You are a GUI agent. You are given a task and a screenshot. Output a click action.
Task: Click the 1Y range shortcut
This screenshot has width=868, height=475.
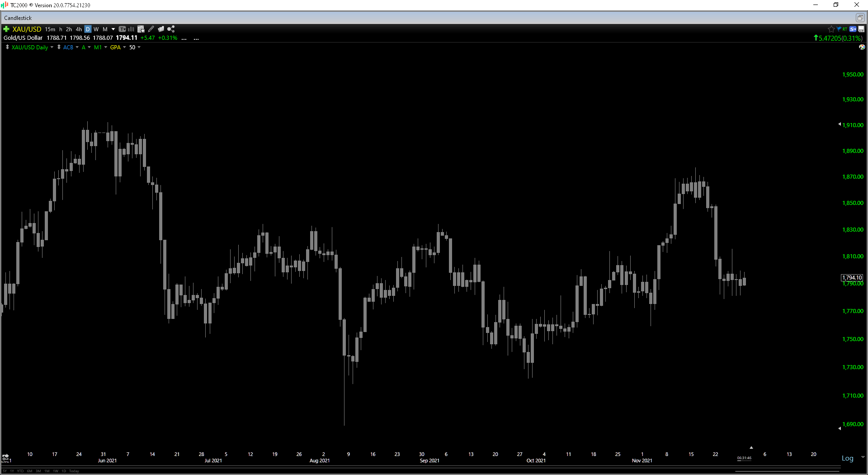click(12, 471)
